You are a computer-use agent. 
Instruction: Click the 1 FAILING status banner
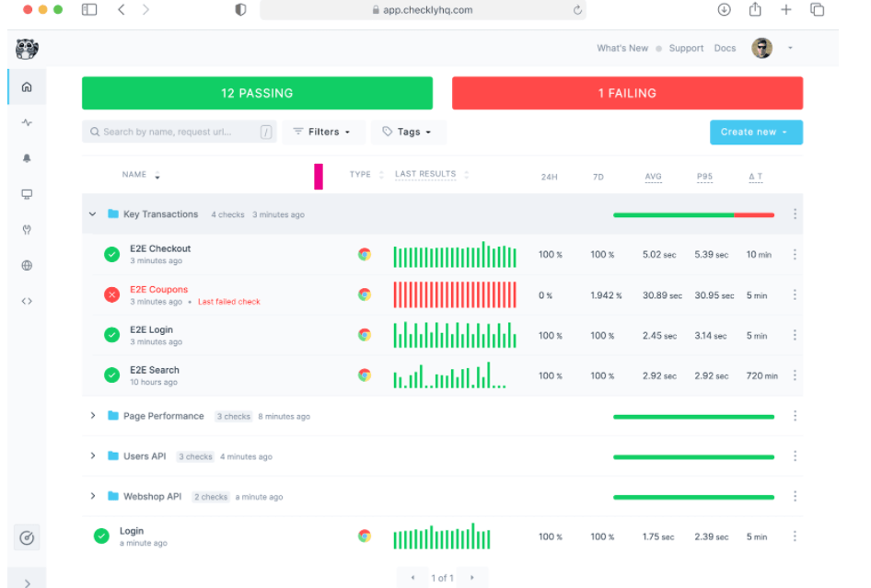[x=627, y=93]
